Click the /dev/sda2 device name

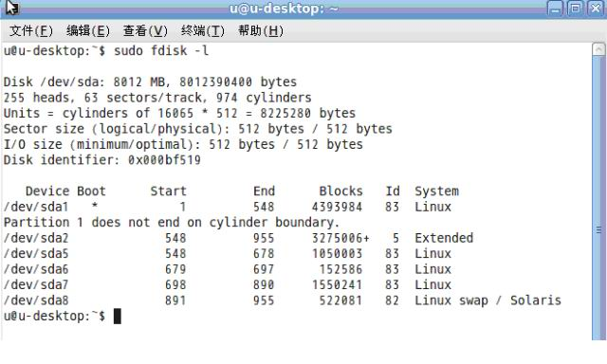tap(36, 238)
